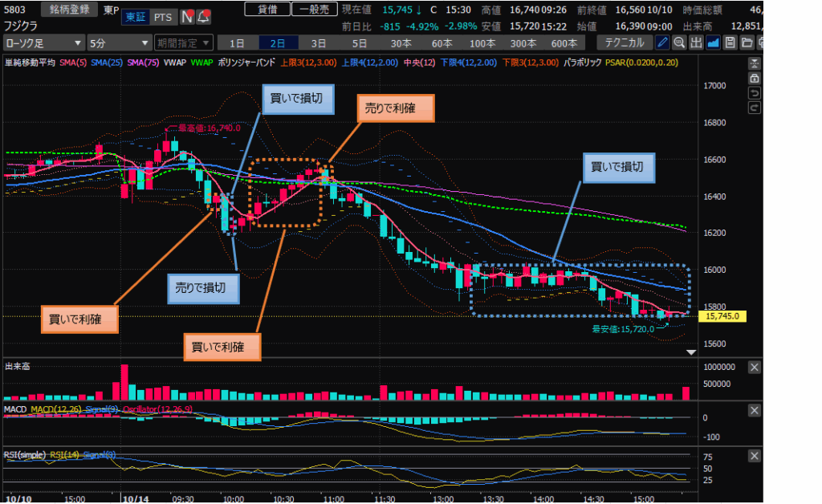Close the MACD indicator panel
Viewport: 822px width, 504px height.
[754, 410]
